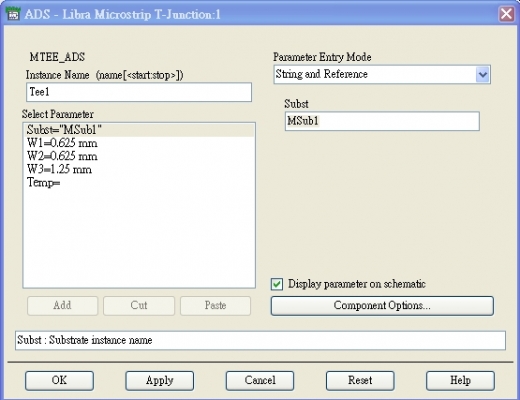Viewport: 520px width, 400px height.
Task: Click the Subst field containing MSub1
Action: coord(382,121)
